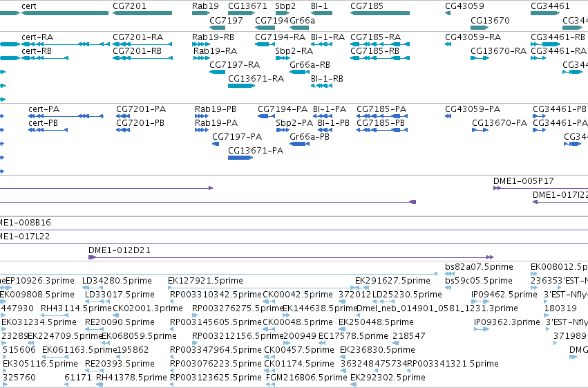Click the bs59c05.5prime EST

(x=448, y=288)
